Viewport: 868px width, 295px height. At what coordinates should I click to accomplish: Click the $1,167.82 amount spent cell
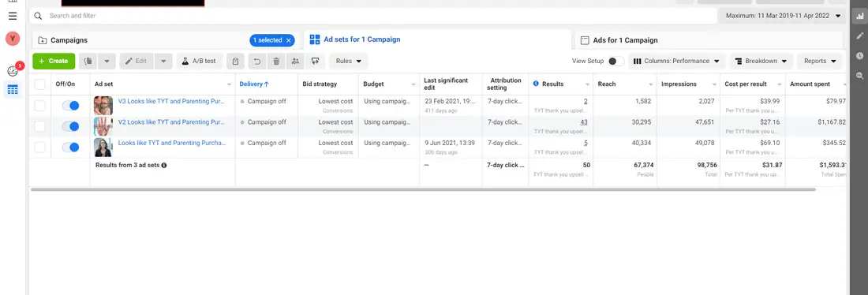pos(832,122)
